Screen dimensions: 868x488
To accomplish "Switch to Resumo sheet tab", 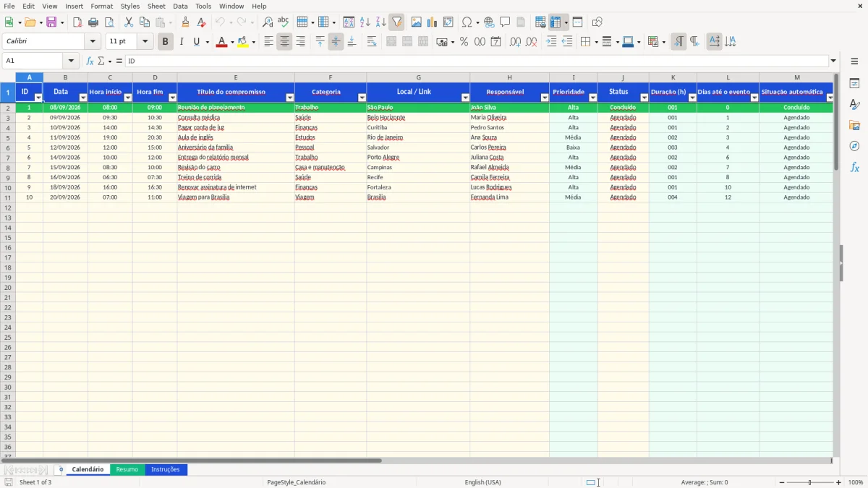I will click(127, 470).
